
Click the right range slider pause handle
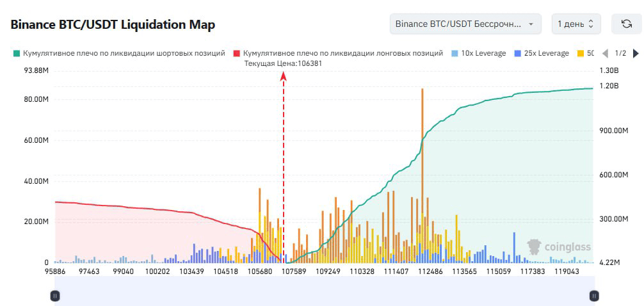(x=594, y=295)
